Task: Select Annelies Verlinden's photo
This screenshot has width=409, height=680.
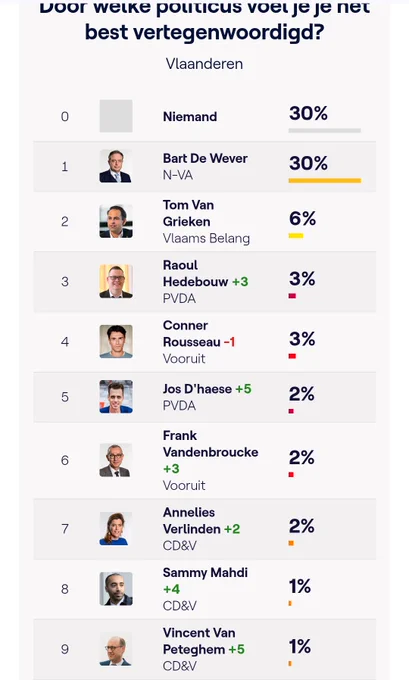Action: point(116,529)
